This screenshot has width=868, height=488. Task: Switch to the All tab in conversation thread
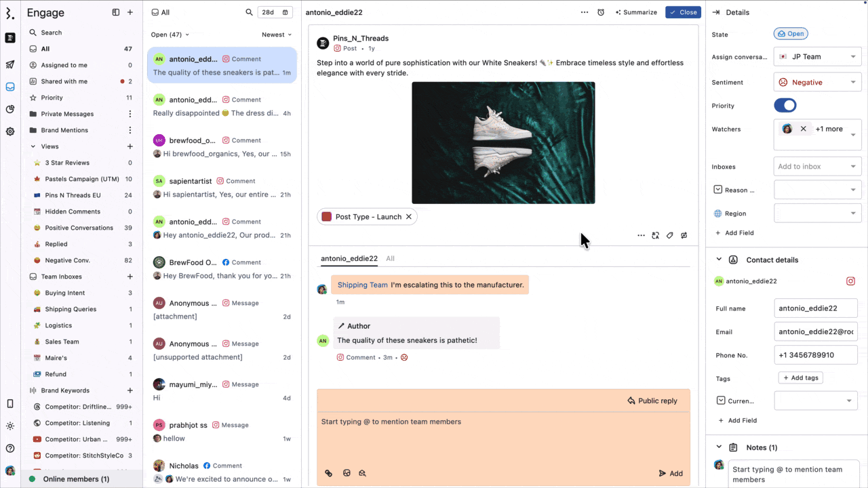pyautogui.click(x=390, y=258)
